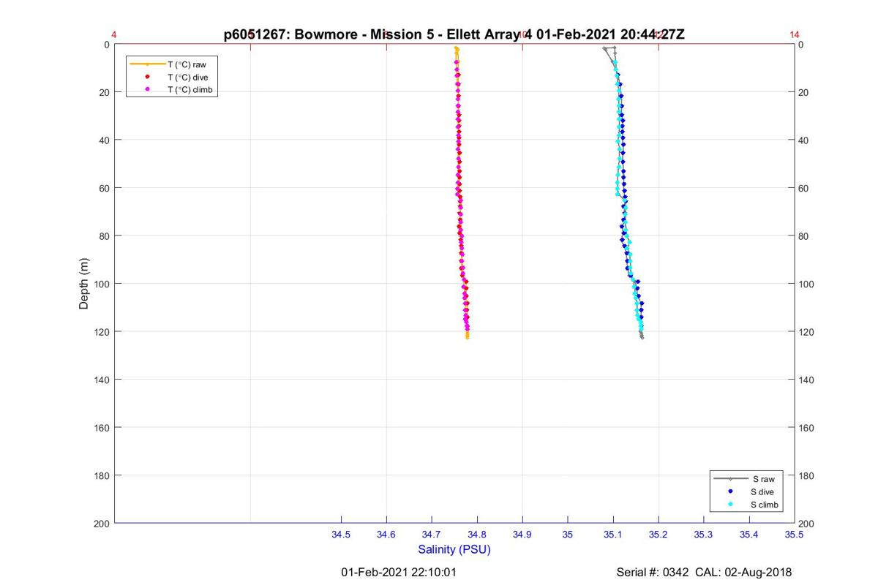878x588 pixels.
Task: Click the 200 tick on right depth axis
Action: tap(806, 524)
